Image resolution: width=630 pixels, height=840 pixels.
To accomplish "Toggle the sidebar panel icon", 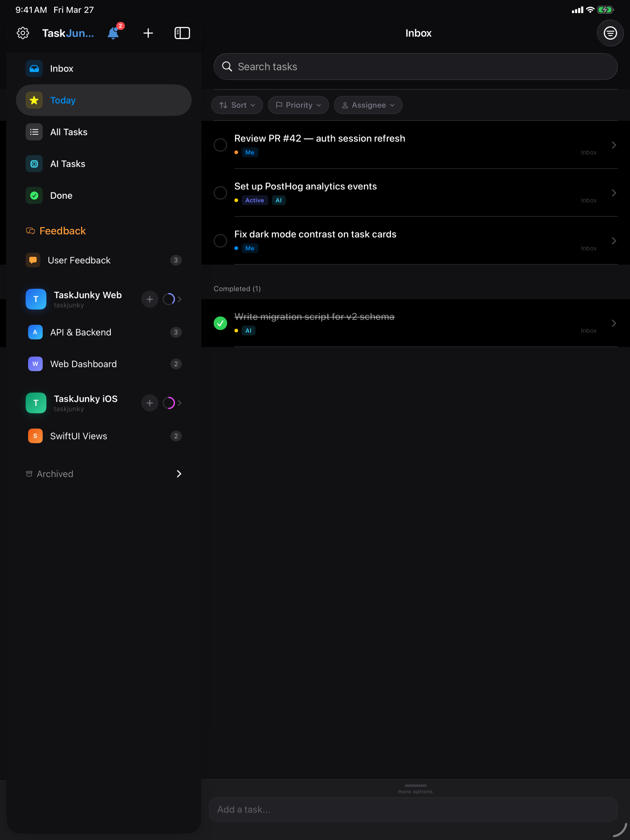I will point(182,33).
